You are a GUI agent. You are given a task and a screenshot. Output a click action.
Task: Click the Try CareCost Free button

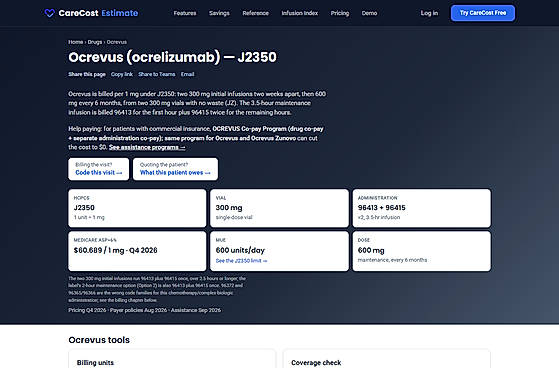(x=483, y=13)
